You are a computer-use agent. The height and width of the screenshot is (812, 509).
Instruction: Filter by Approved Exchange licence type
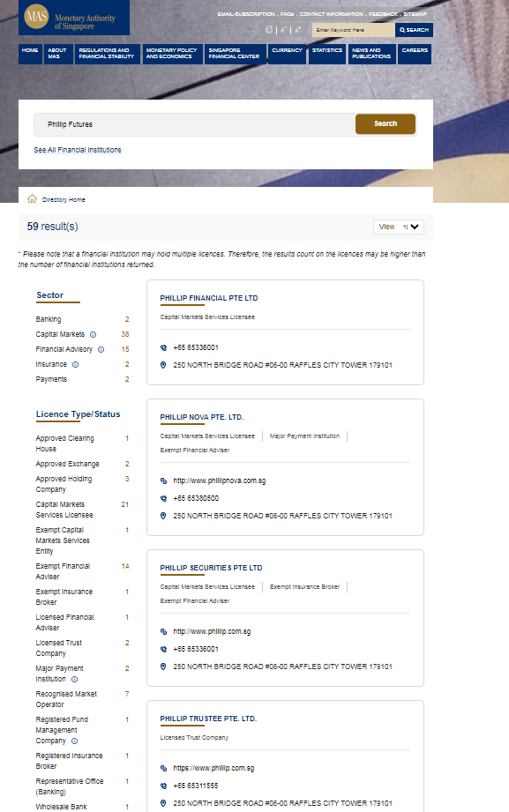(x=67, y=464)
